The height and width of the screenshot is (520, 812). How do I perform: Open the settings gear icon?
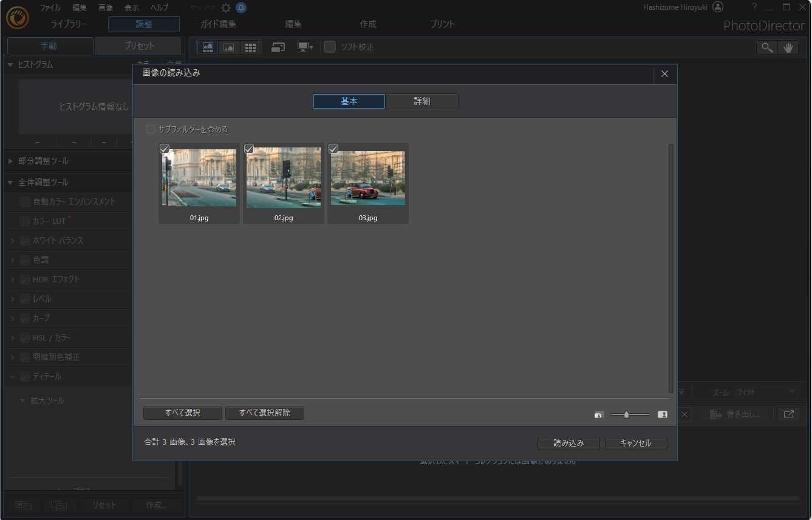pyautogui.click(x=226, y=8)
